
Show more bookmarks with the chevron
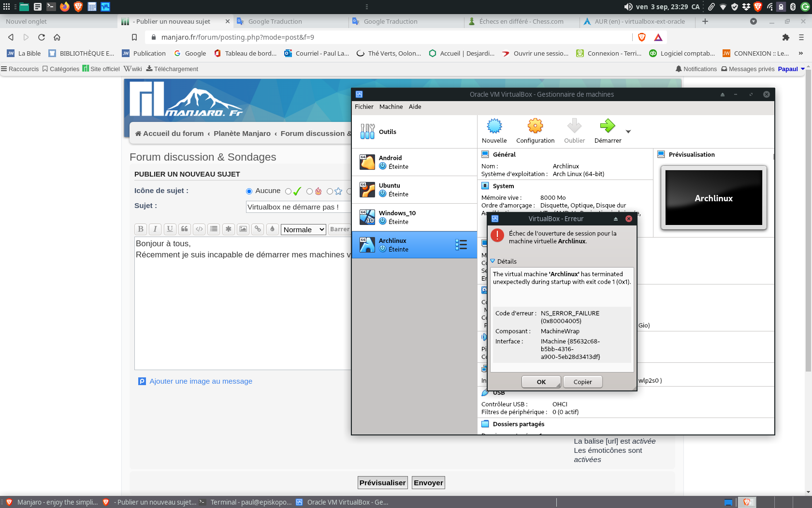pyautogui.click(x=801, y=54)
